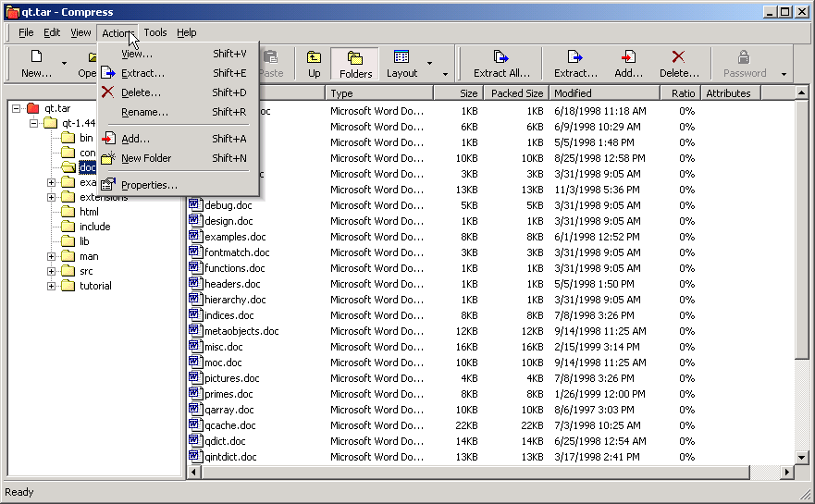Collapse the qt-1.44 tree node
815x504 pixels.
coord(33,123)
